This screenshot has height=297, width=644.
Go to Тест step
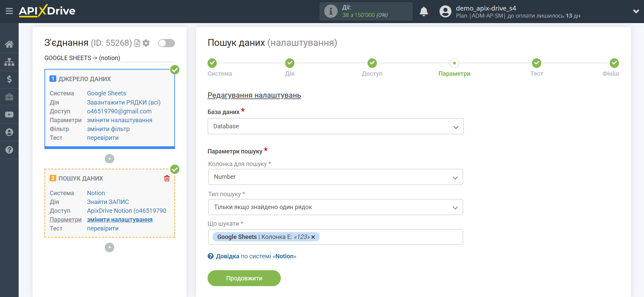tap(536, 63)
